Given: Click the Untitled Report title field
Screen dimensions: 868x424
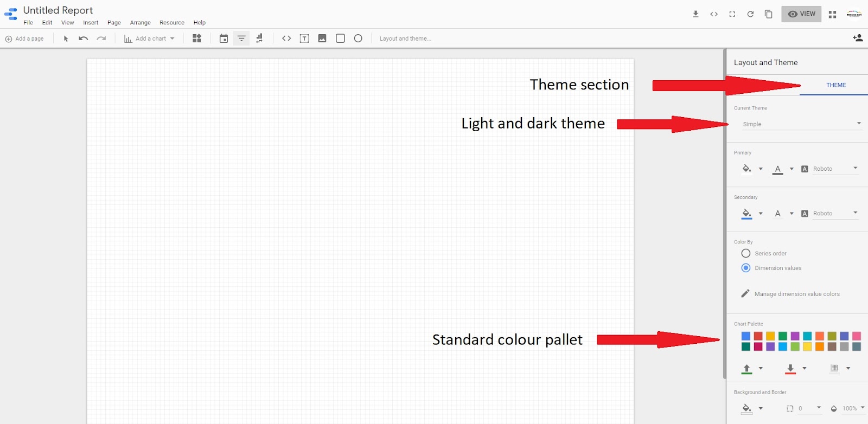Looking at the screenshot, I should tap(58, 10).
